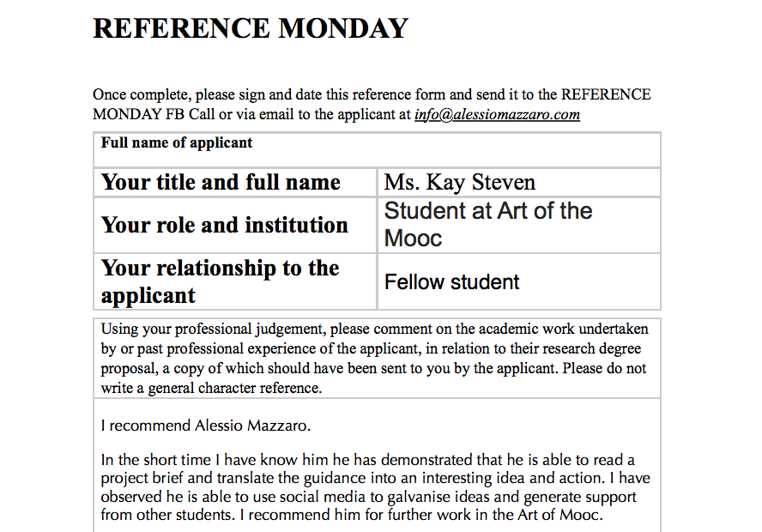The height and width of the screenshot is (532, 762).
Task: Click the 'Full name of applicant' label
Action: click(x=177, y=142)
